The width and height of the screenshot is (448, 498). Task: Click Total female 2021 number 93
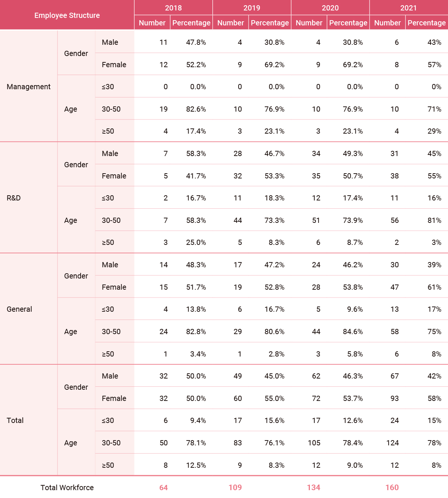click(395, 398)
